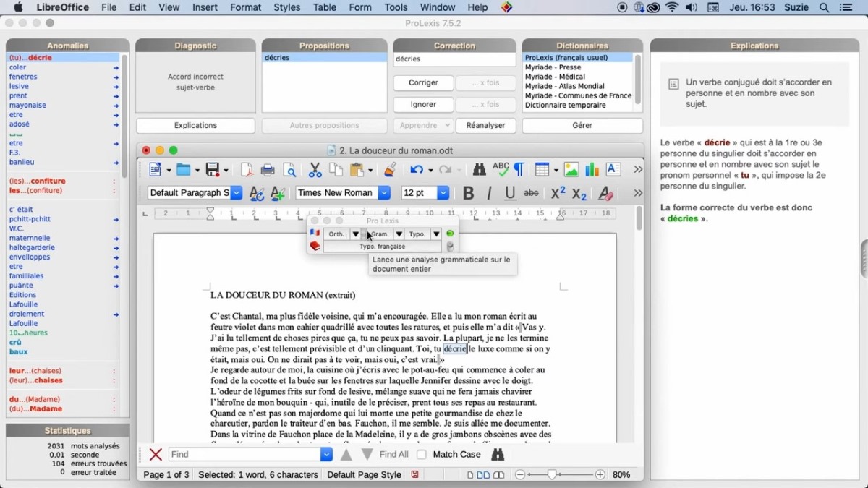The width and height of the screenshot is (868, 488).
Task: Click the Réanalyser button
Action: pyautogui.click(x=486, y=126)
